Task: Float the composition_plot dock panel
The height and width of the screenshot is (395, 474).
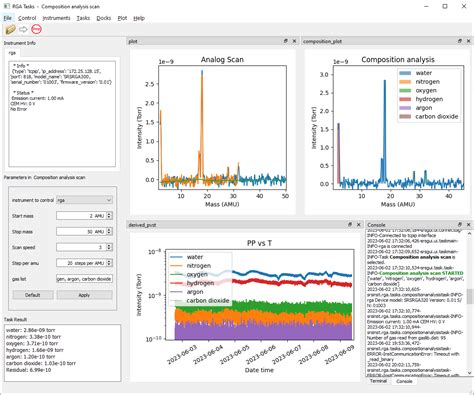Action: (460, 41)
